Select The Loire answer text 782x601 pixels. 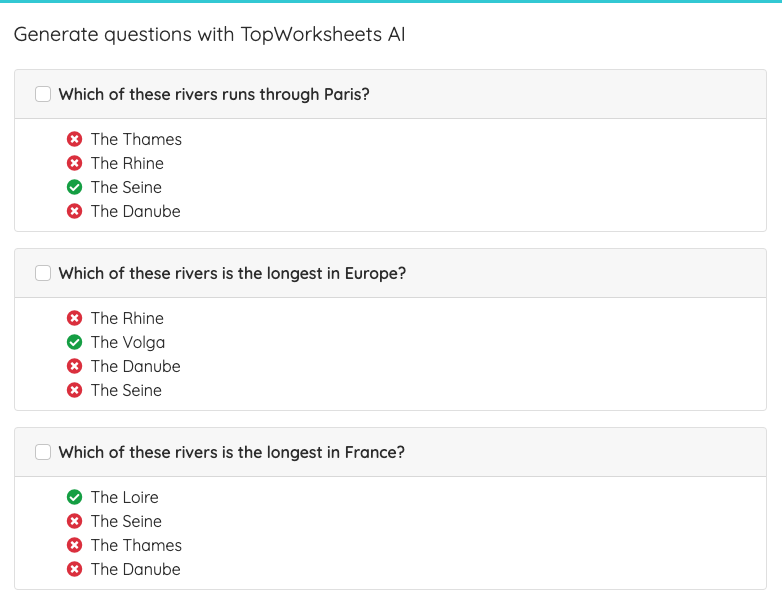[125, 497]
